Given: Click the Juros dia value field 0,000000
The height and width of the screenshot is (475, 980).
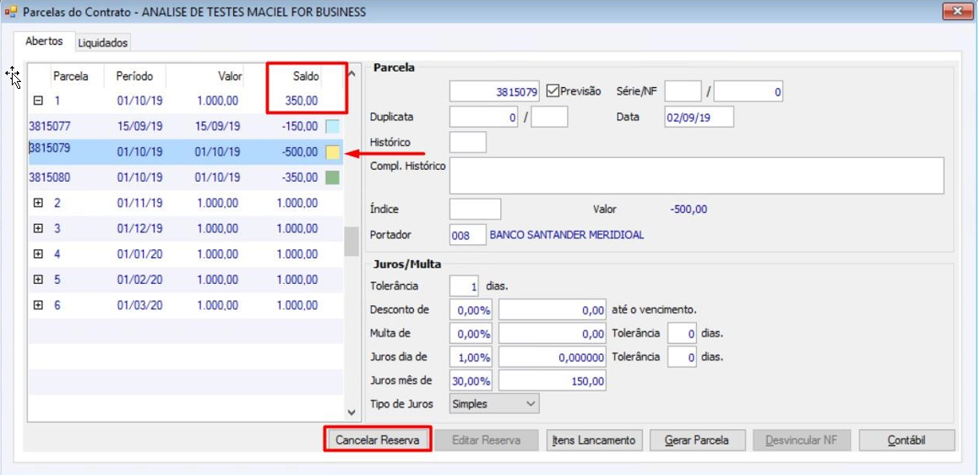Looking at the screenshot, I should [552, 357].
